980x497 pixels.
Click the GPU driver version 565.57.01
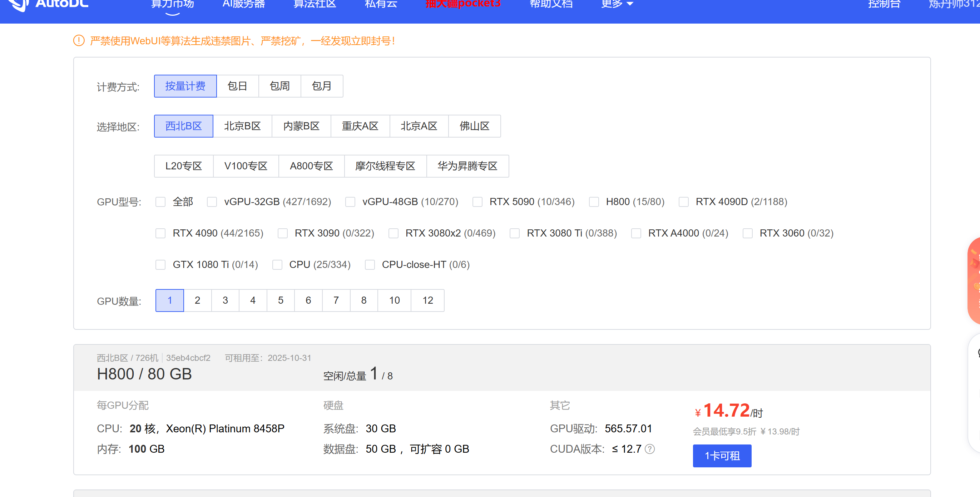point(628,429)
